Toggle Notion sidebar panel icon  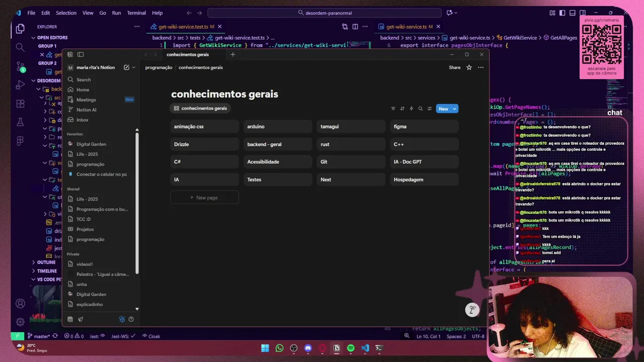click(80, 54)
